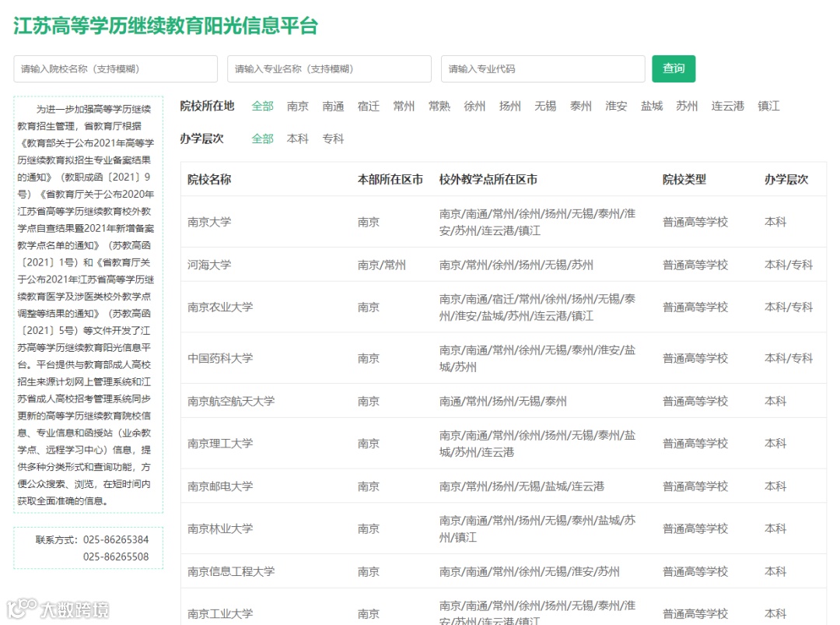Image resolution: width=840 pixels, height=625 pixels.
Task: Filter schools by 扬州 location
Action: 510,106
